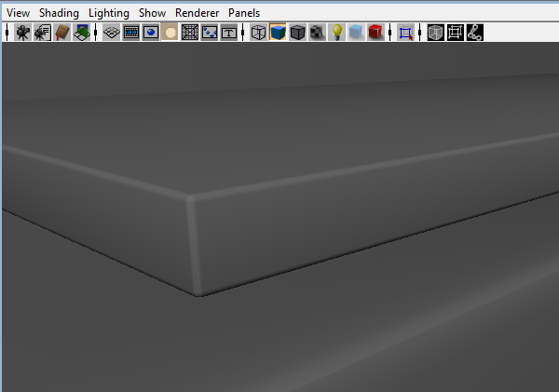Collapse the camera tools group via first toolbar handle
559x392 pixels.
click(7, 33)
